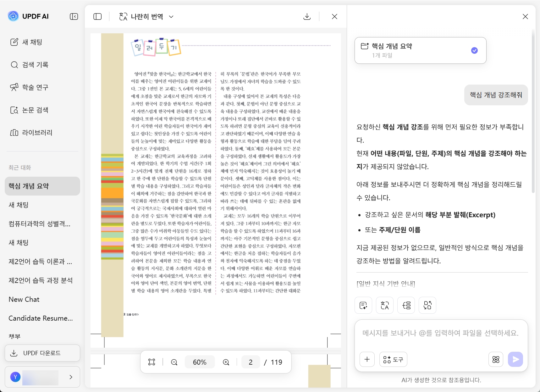Viewport: 540px width, 392px height.
Task: Click the UPDF 다운로드 button
Action: (42, 353)
